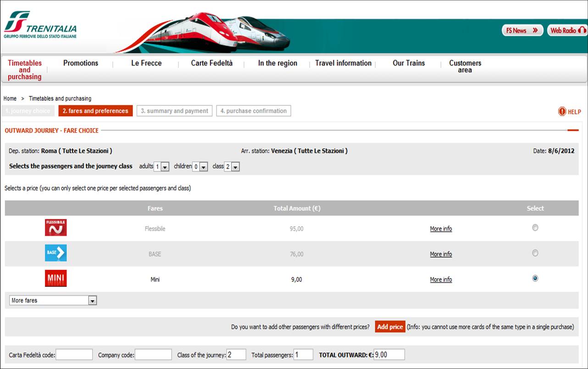Open the Promotions menu
Image resolution: width=588 pixels, height=369 pixels.
point(81,63)
